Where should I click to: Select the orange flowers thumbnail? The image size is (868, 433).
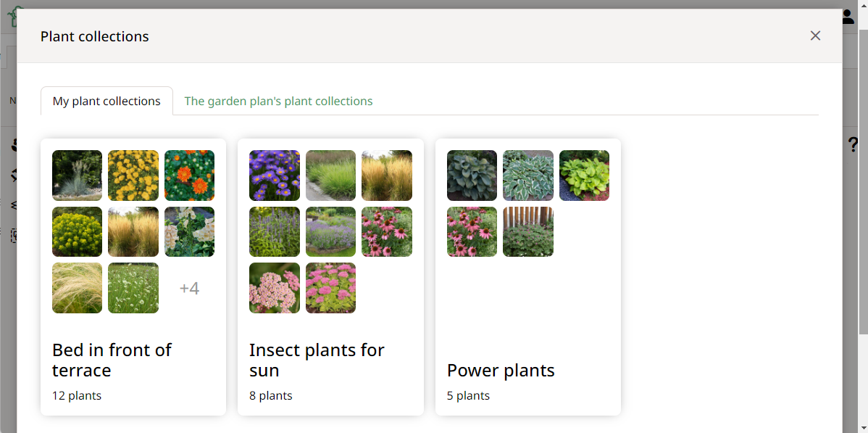tap(189, 176)
